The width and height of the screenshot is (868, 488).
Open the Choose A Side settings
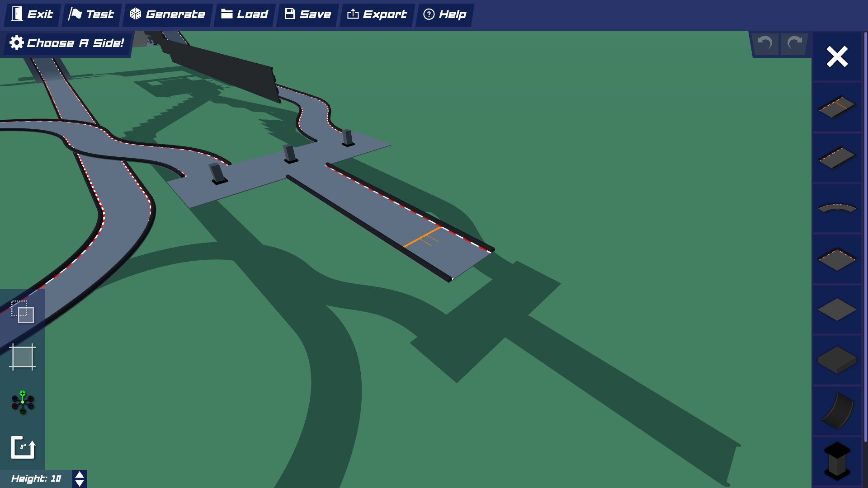pos(67,43)
